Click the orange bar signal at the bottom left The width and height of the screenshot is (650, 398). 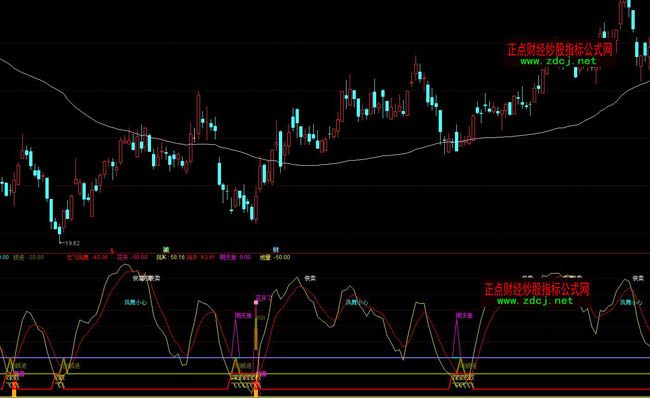click(x=14, y=393)
